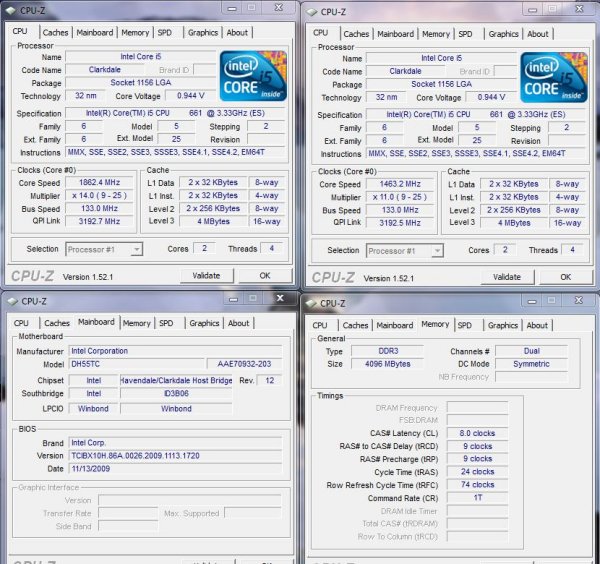This screenshot has height=564, width=600.
Task: Click the 4096 MBytes memory size value
Action: point(388,364)
